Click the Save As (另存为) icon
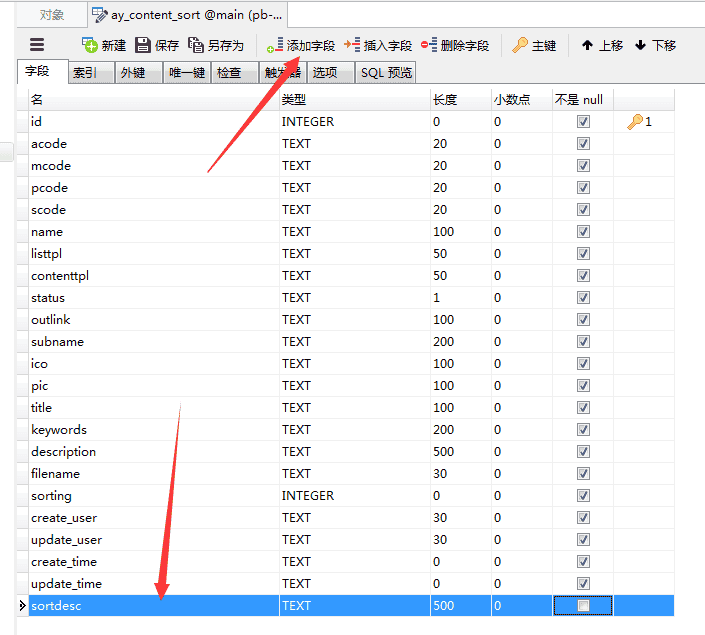The height and width of the screenshot is (635, 705). pyautogui.click(x=196, y=45)
